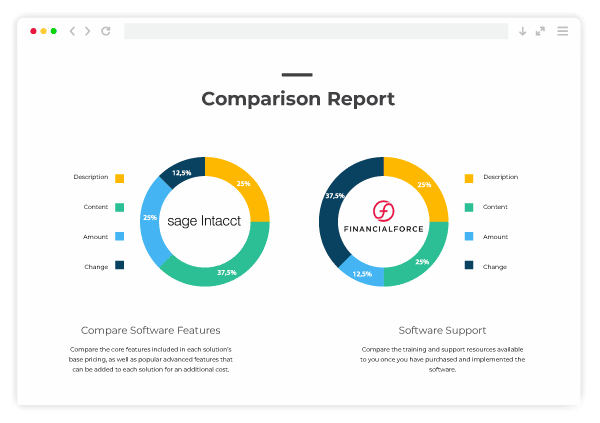Click Description label in sage Intacct legend

(x=91, y=177)
